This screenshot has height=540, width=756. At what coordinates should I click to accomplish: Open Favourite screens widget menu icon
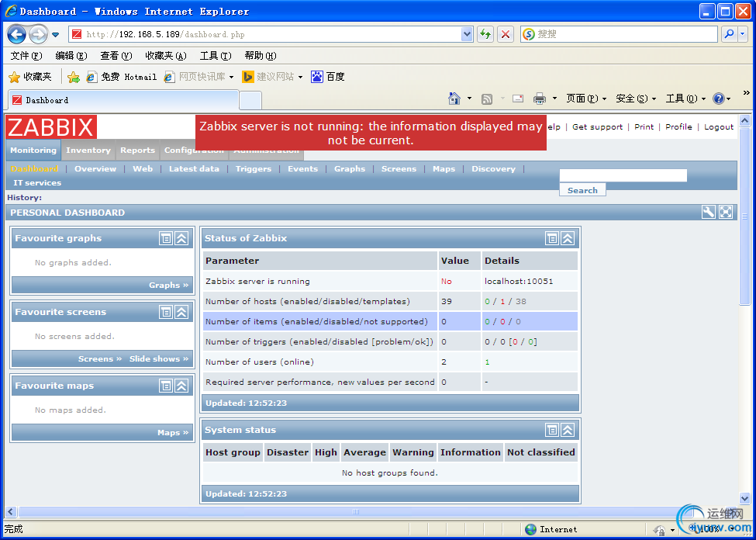166,312
